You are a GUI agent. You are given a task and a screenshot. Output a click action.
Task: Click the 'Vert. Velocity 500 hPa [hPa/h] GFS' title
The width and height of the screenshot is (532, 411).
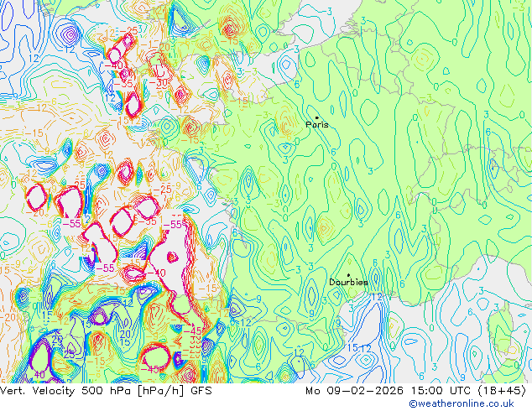(x=106, y=391)
